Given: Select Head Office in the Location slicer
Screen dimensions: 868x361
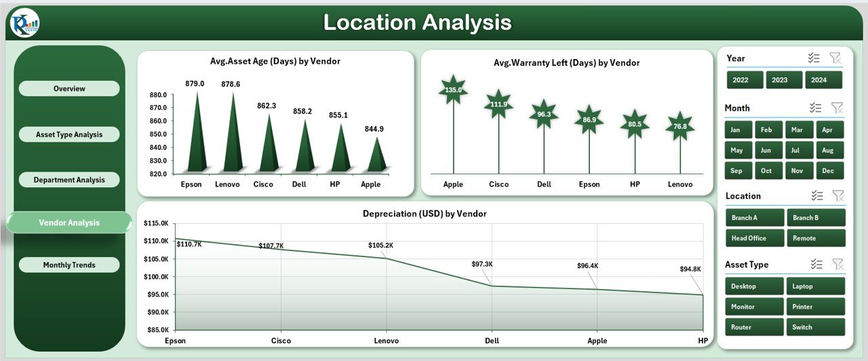Looking at the screenshot, I should click(x=754, y=238).
